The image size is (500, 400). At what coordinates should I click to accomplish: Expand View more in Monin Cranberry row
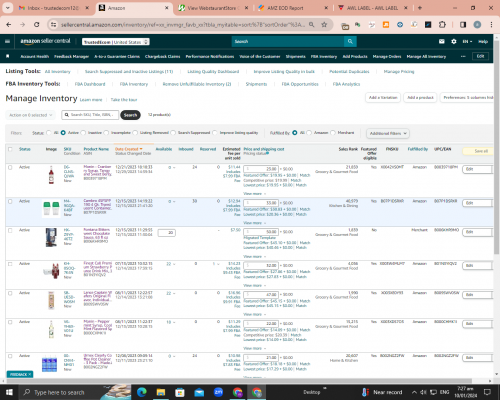pos(254,194)
